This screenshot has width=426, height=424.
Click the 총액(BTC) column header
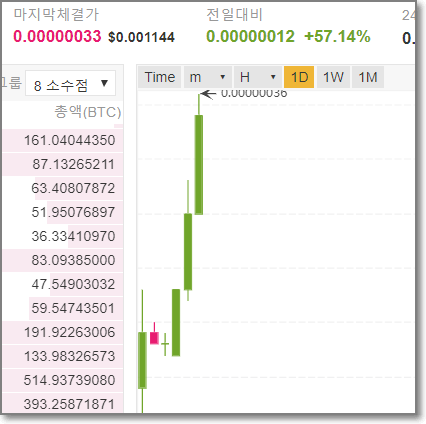88,112
